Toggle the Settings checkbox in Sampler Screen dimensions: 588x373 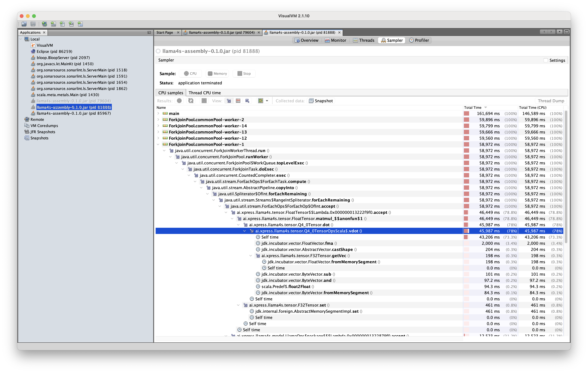tap(546, 60)
